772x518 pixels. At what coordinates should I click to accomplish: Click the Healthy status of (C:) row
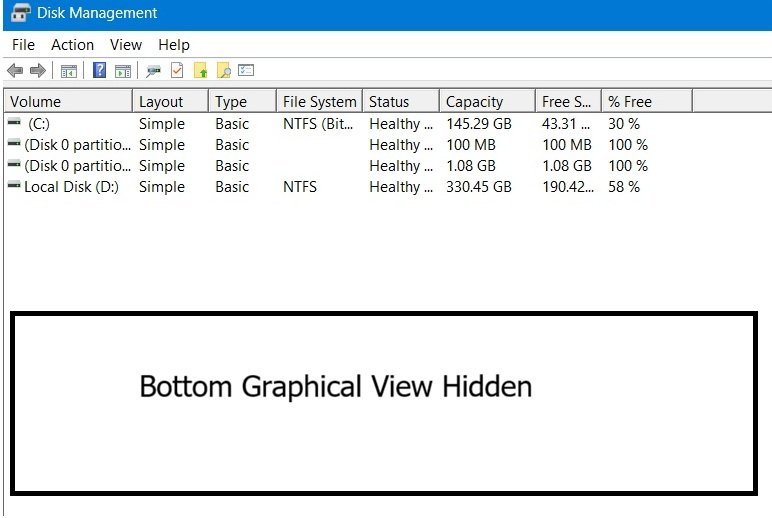click(x=401, y=124)
